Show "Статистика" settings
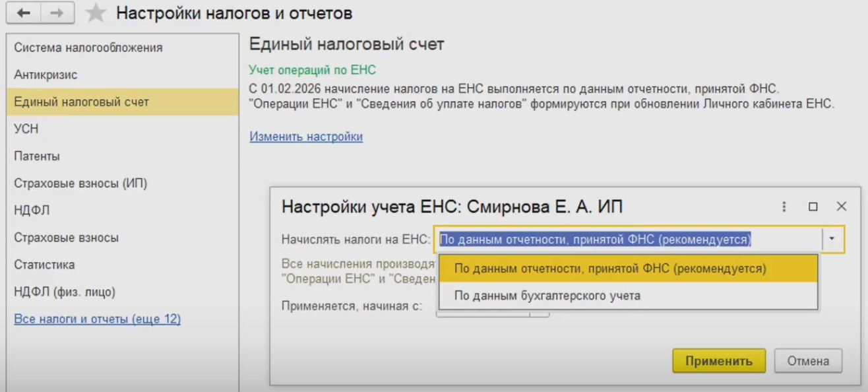Image resolution: width=868 pixels, height=392 pixels. pos(44,265)
